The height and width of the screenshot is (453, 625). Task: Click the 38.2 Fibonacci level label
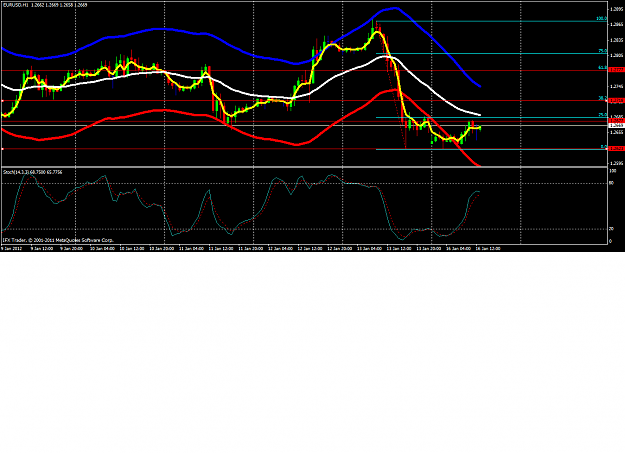pos(602,98)
